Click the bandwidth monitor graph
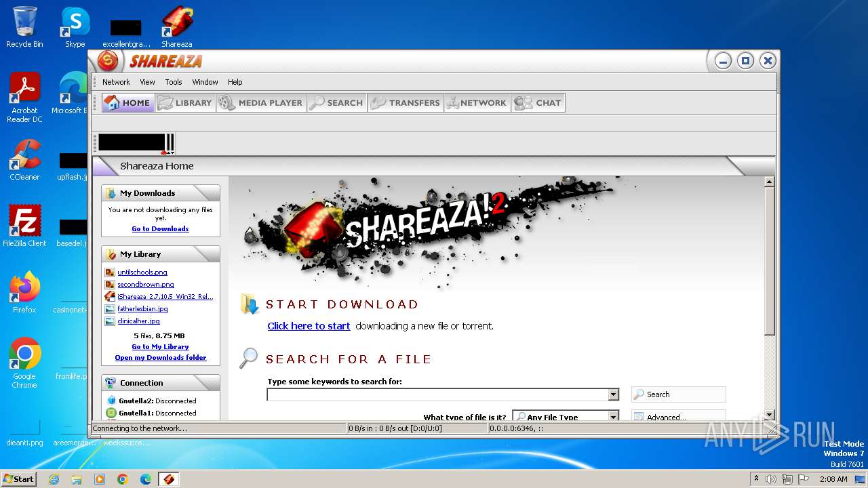This screenshot has width=868, height=488. pos(132,142)
